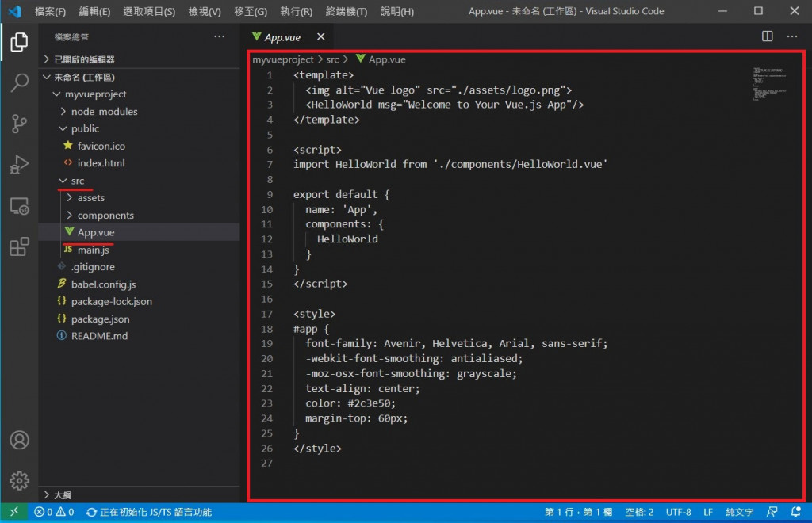Click the color: #2c3e50 line
This screenshot has height=523, width=812.
350,403
